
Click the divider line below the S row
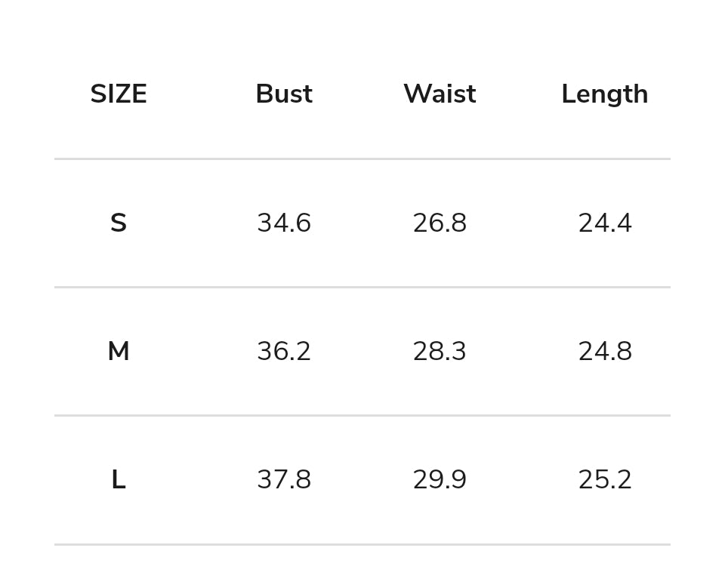click(362, 287)
